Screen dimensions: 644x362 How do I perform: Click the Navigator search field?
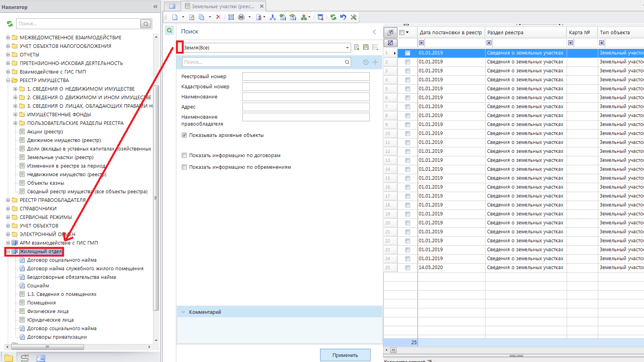78,24
